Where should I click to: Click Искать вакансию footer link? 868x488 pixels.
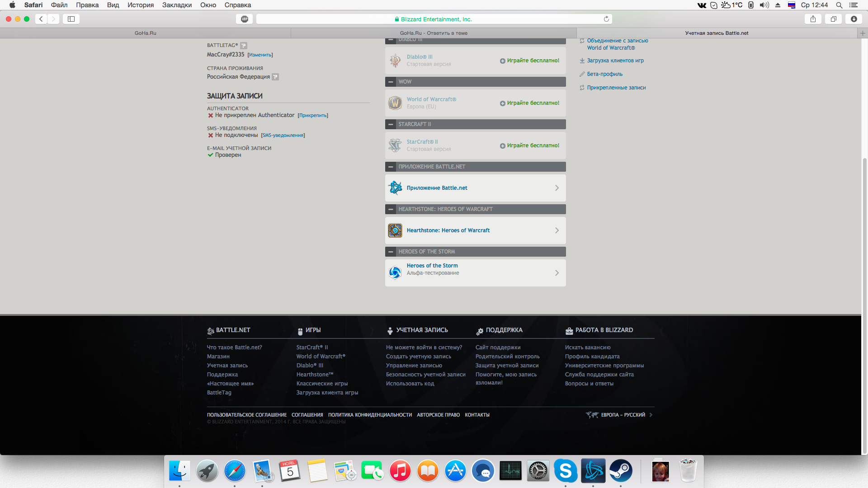click(587, 347)
